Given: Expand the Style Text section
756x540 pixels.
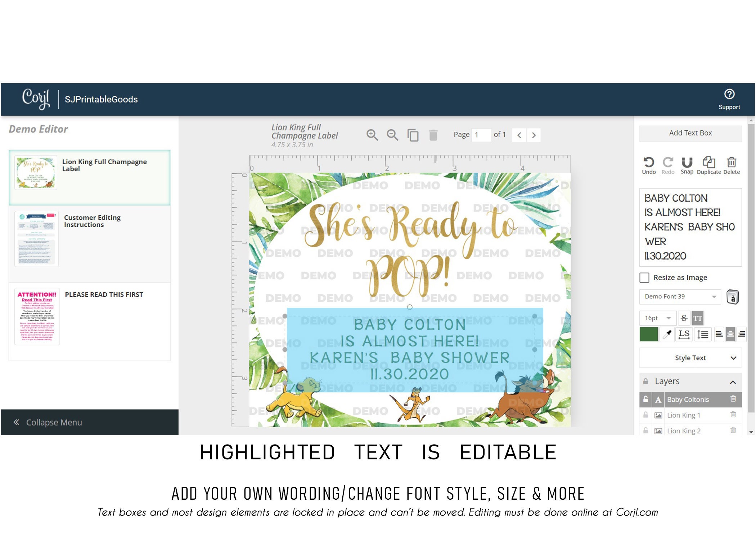Looking at the screenshot, I should pyautogui.click(x=690, y=358).
